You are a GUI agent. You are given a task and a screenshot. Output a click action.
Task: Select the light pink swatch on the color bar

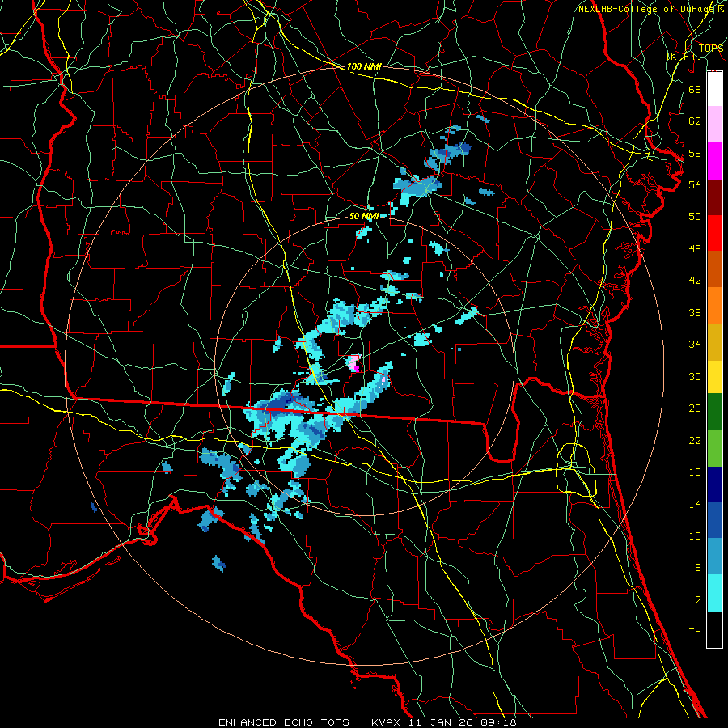[714, 124]
